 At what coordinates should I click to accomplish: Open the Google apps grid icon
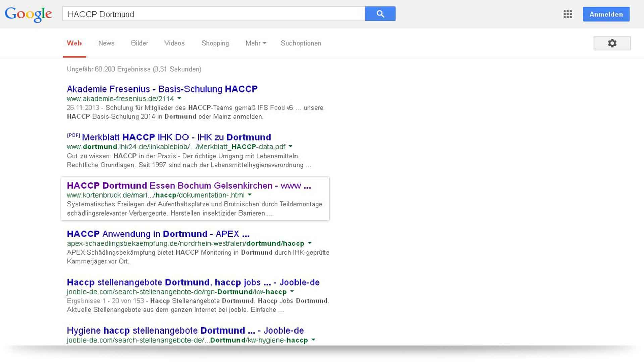click(x=568, y=14)
